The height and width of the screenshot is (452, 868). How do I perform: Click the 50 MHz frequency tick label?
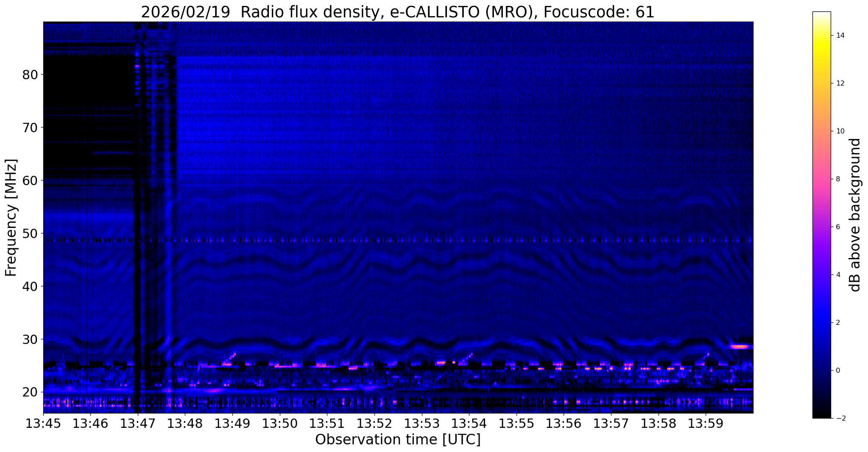(30, 233)
